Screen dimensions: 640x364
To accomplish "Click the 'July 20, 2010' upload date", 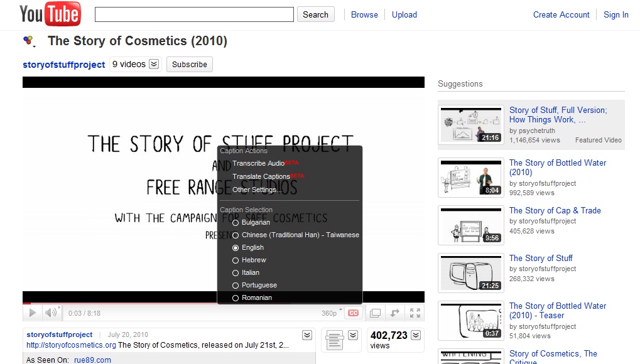I will (x=127, y=335).
